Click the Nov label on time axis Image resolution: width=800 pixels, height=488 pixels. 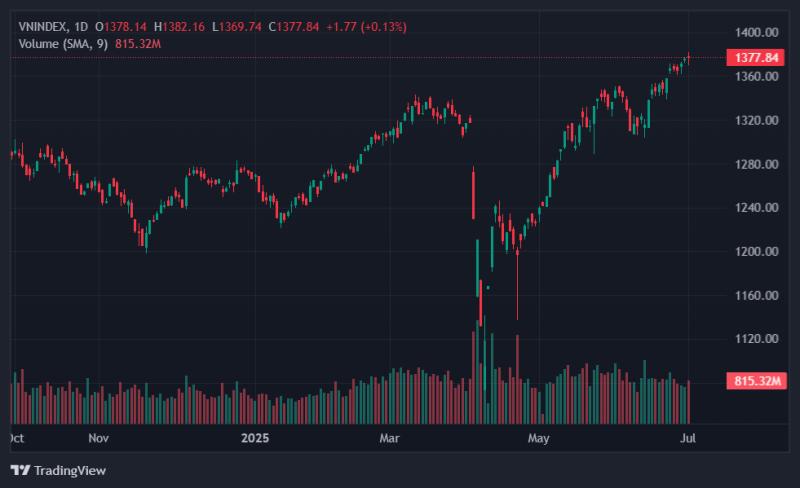click(98, 438)
